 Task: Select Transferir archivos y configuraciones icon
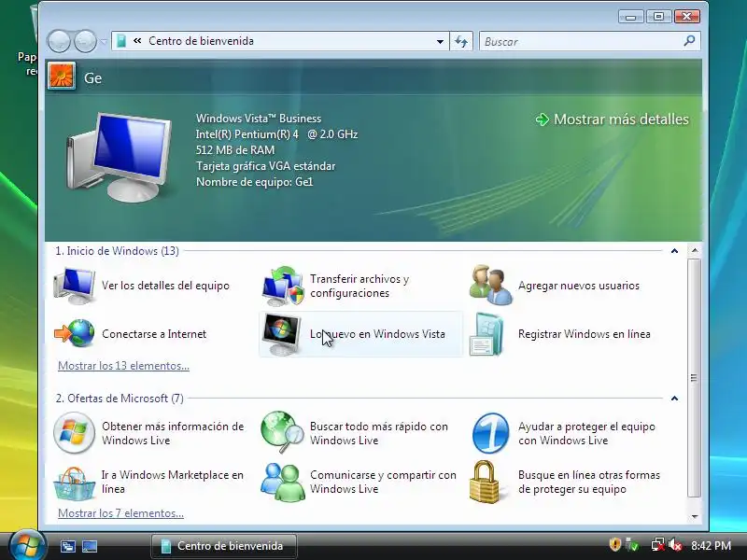(x=283, y=286)
